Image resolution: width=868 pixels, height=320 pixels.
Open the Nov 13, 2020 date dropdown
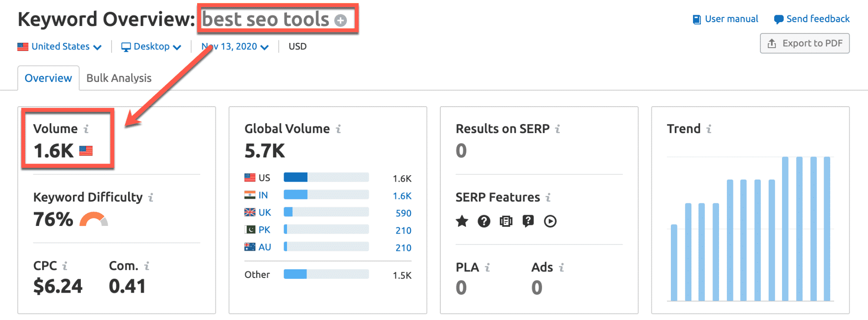[x=235, y=47]
